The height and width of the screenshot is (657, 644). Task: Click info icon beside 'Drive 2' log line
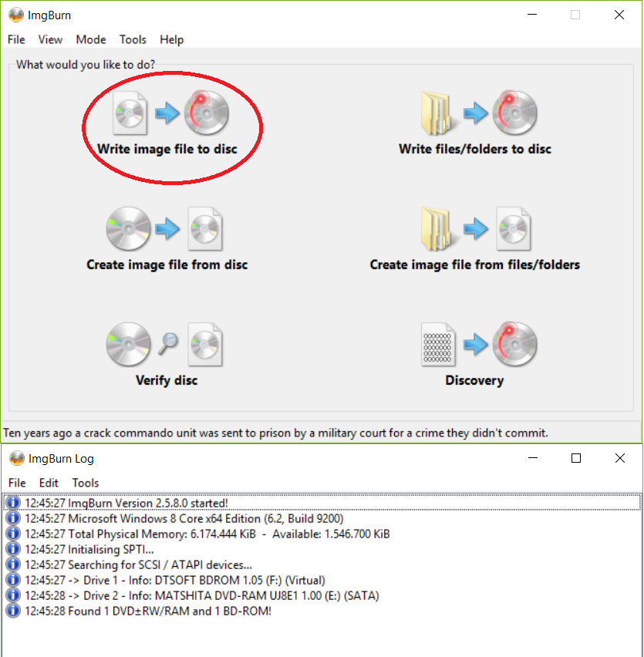[13, 596]
